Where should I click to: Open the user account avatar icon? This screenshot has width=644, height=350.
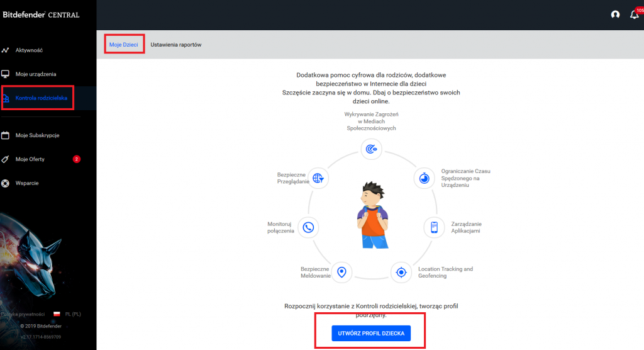click(x=615, y=14)
